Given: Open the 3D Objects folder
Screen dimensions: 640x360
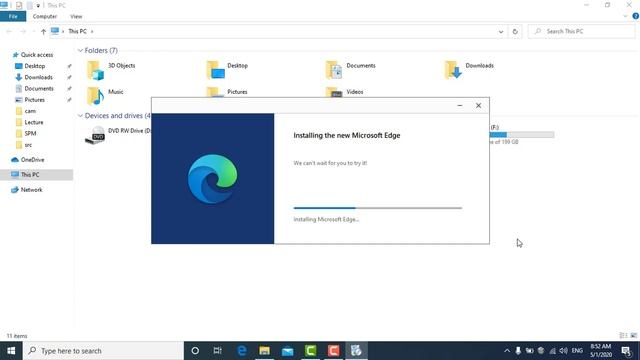Looking at the screenshot, I should [111, 70].
